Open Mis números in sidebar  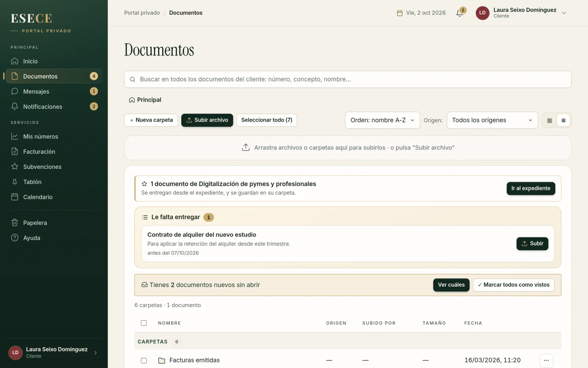coord(54,136)
